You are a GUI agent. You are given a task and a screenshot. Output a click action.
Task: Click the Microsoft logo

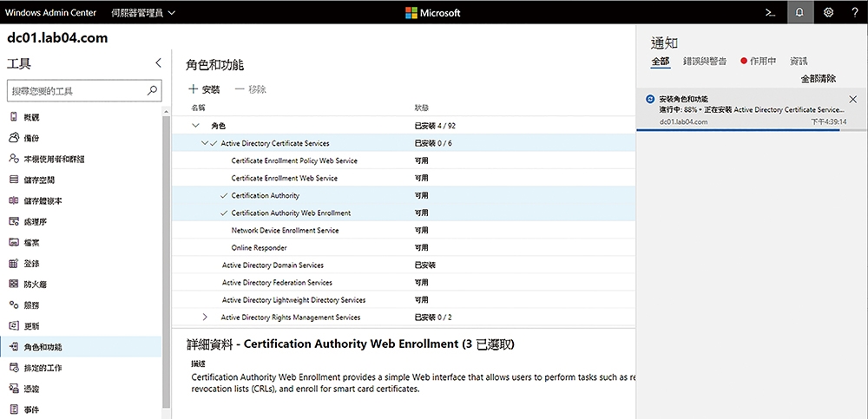pyautogui.click(x=433, y=12)
